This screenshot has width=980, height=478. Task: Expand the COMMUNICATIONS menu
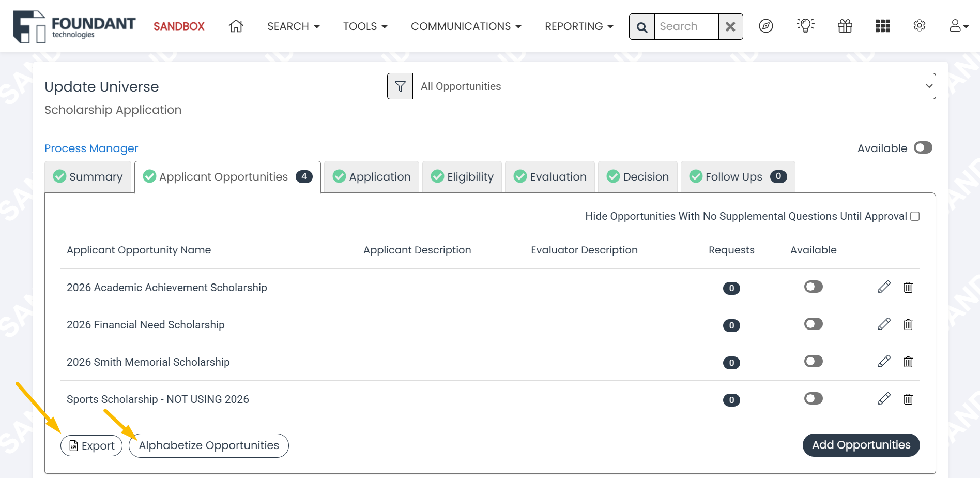point(466,26)
